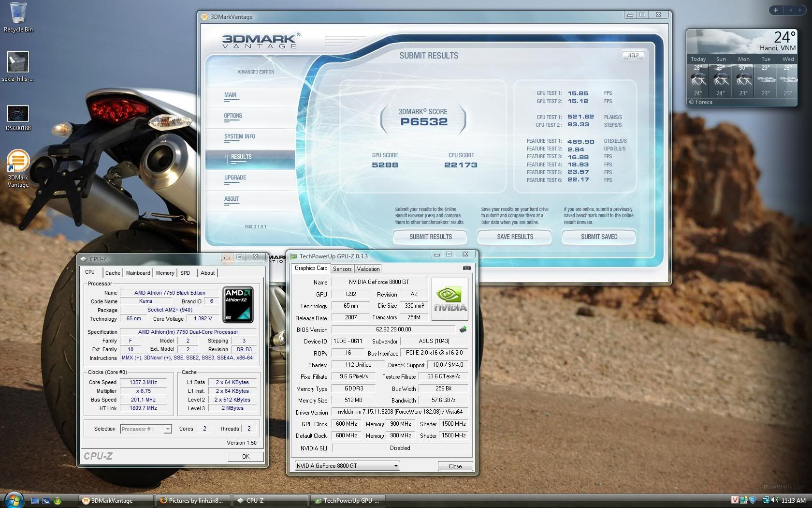The height and width of the screenshot is (508, 812).
Task: Click the Foreca copyright link in weather gadget
Action: [700, 102]
